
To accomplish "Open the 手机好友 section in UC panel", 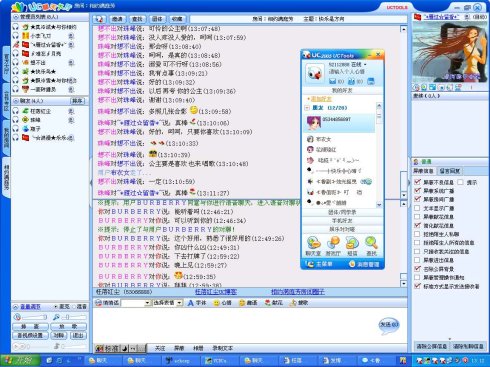I will [342, 221].
